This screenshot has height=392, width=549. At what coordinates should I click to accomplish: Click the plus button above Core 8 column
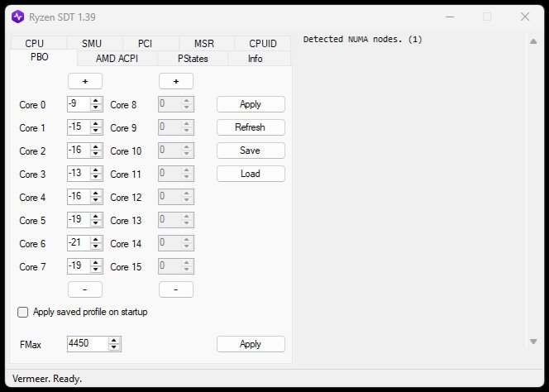tap(176, 81)
